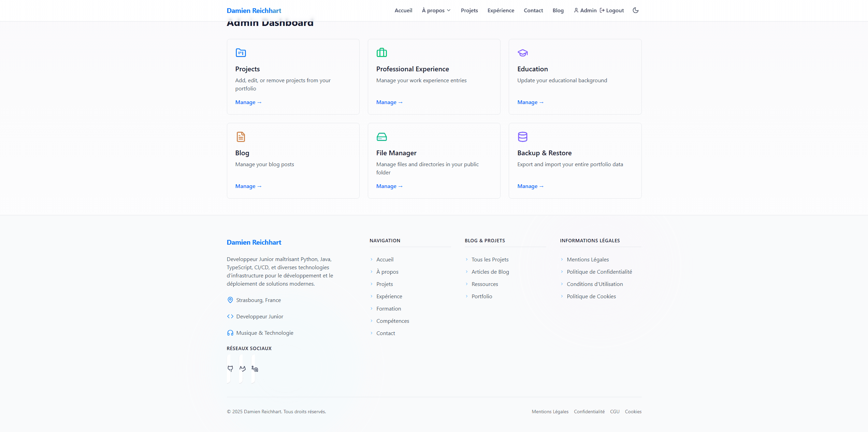Click Mentions Légales in bottom bar
This screenshot has width=868, height=432.
pos(550,412)
